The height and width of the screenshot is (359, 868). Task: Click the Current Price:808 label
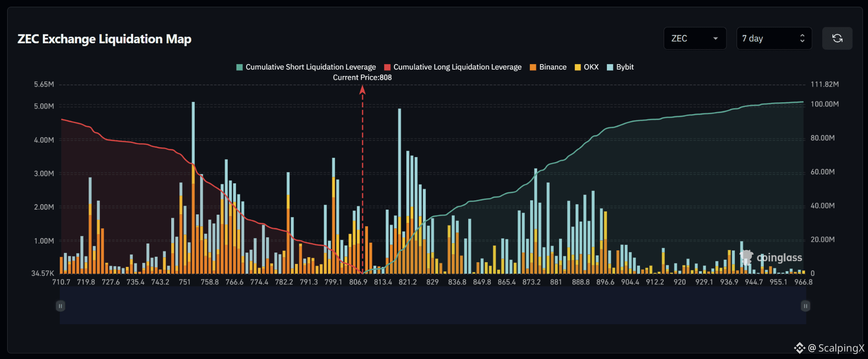coord(362,78)
